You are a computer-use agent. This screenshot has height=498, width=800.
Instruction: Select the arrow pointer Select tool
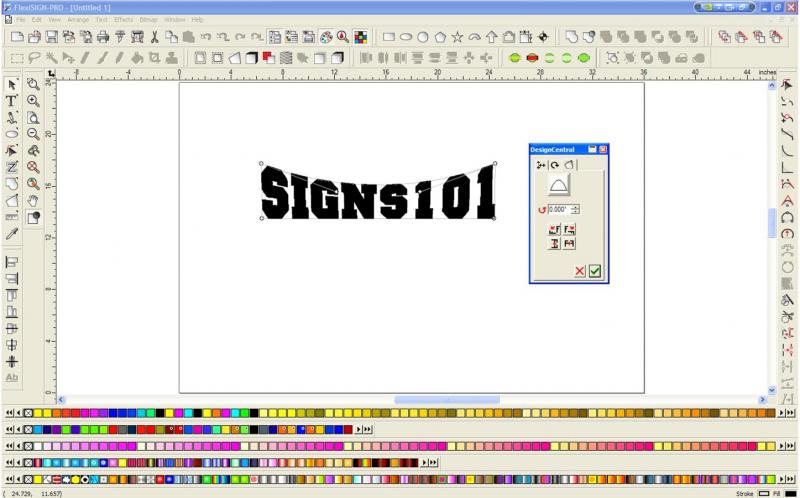(12, 84)
